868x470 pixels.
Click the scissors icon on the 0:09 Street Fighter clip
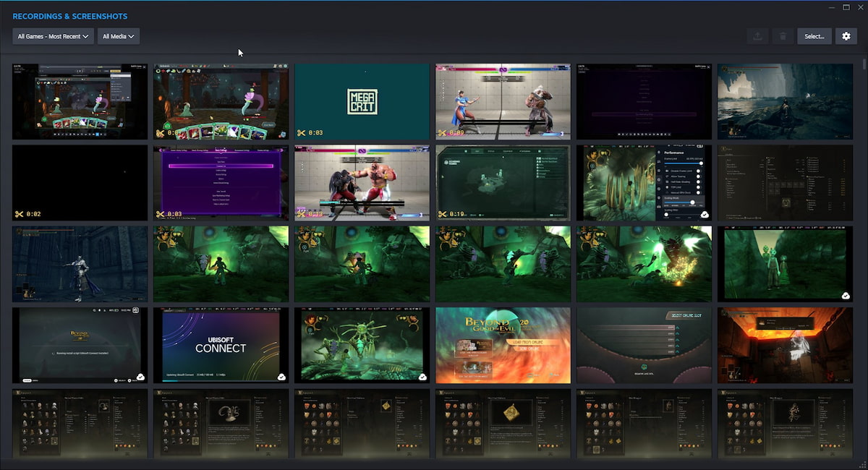[x=441, y=133]
